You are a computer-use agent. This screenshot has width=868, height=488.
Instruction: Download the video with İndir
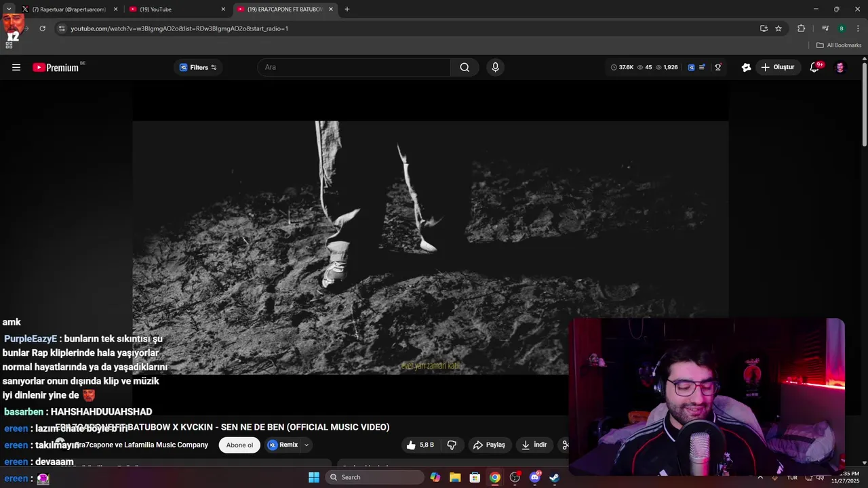[x=534, y=445]
